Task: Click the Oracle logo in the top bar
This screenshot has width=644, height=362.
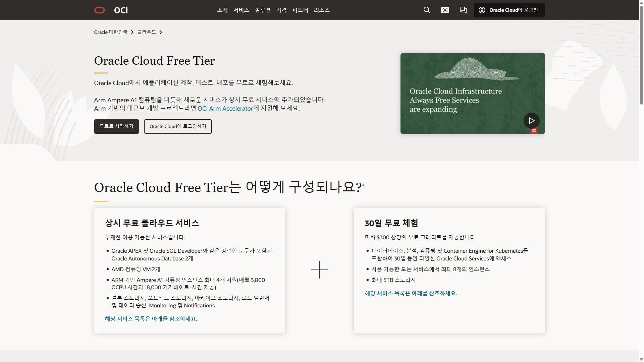Action: pos(99,10)
